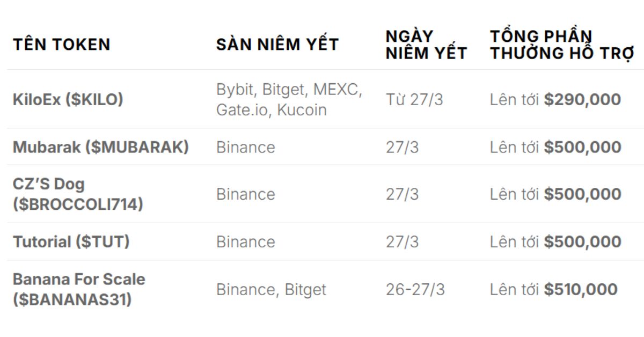
Task: Select the Banana For Scale ($BANANAS31) token name
Action: click(79, 289)
